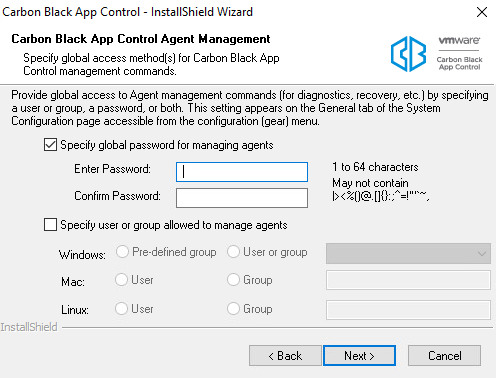Click the InstallShield label at bottom left
496x378 pixels.
29,327
